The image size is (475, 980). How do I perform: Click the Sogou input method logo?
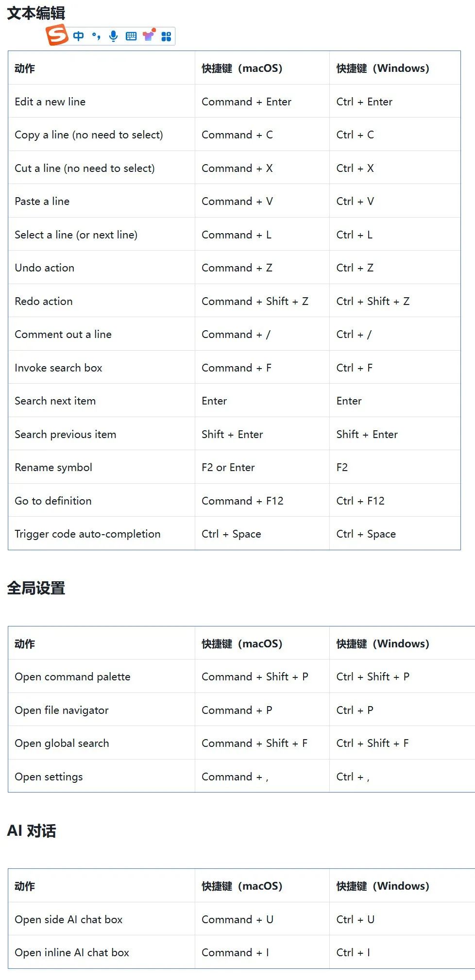(57, 35)
